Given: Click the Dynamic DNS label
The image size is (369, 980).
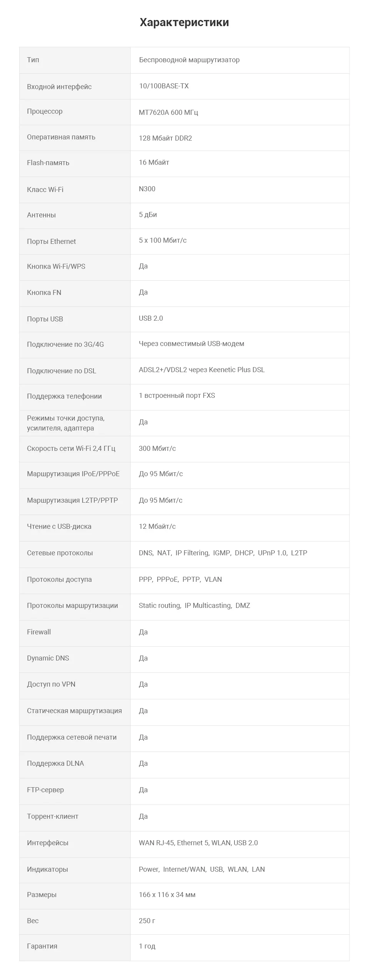Looking at the screenshot, I should point(48,658).
